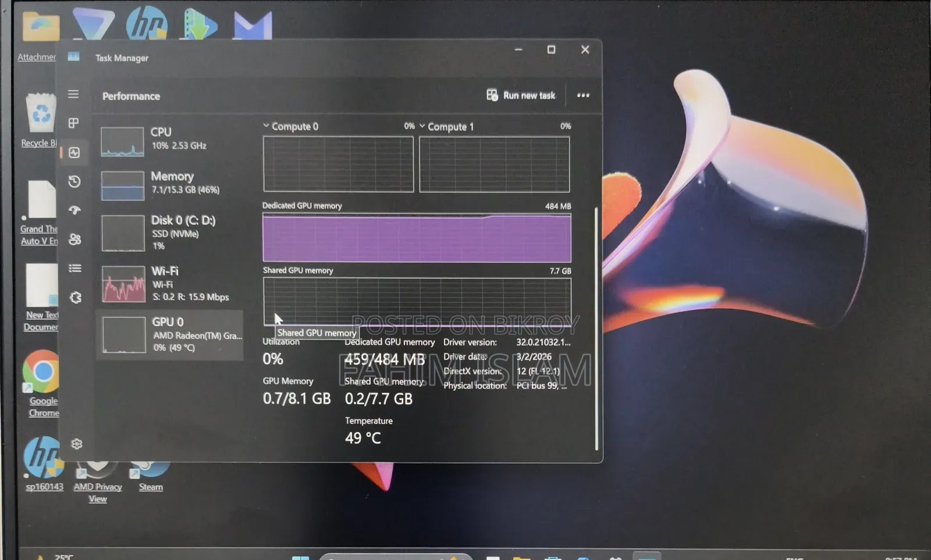Screen dimensions: 931x560
Task: Open the Grand Theft Auto V desktop file
Action: tap(40, 213)
